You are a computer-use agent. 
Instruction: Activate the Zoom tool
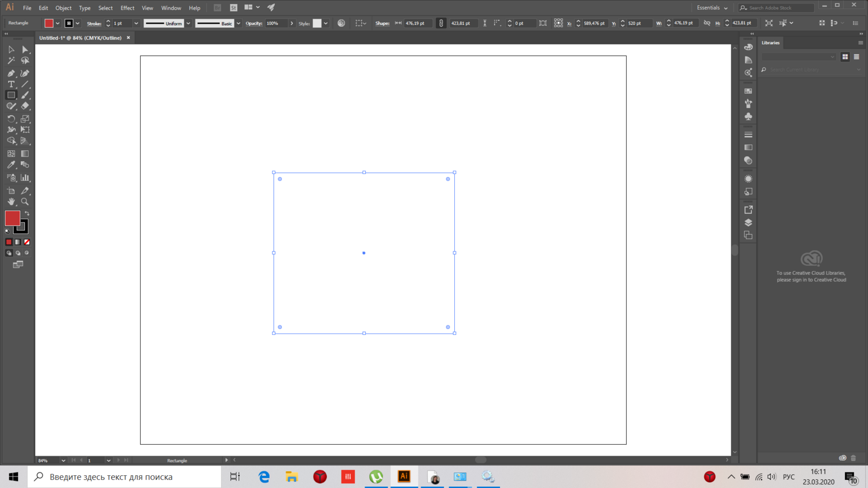click(x=25, y=202)
